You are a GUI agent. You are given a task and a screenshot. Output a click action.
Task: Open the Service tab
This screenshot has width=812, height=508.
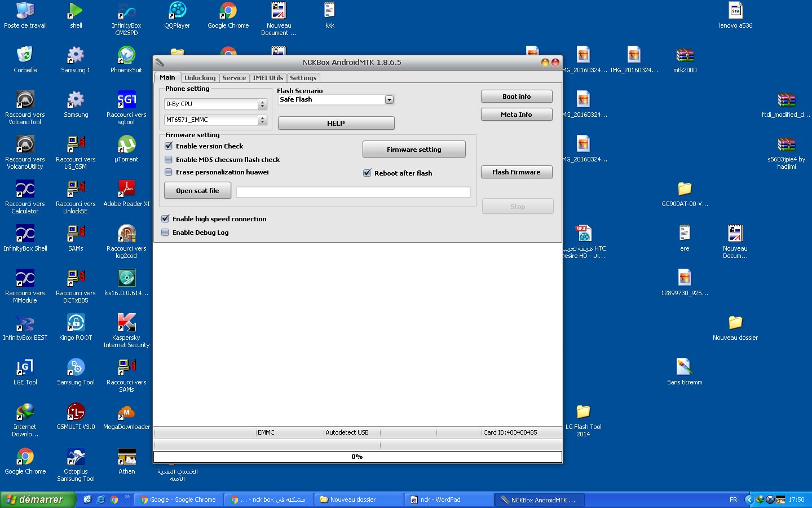point(234,78)
